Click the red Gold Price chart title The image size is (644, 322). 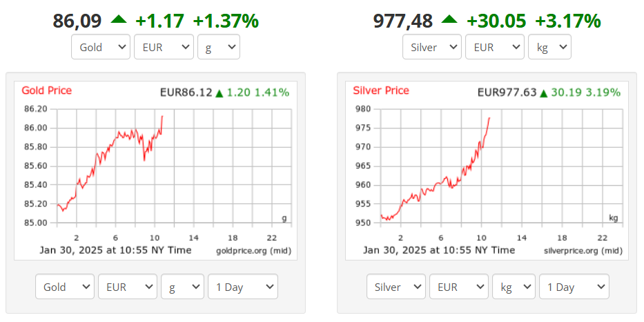point(46,91)
